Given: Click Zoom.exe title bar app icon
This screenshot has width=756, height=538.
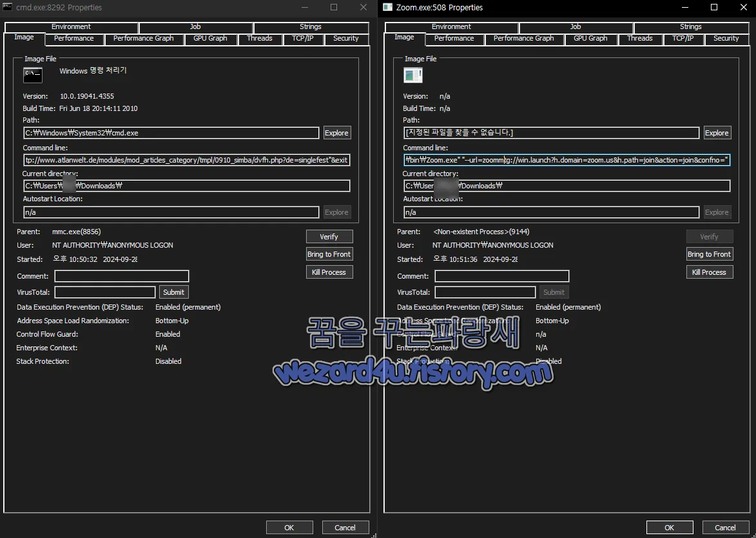Looking at the screenshot, I should point(387,7).
